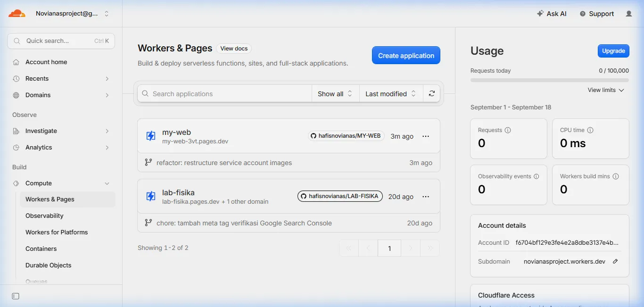Open Observability in the sidebar

tap(44, 216)
